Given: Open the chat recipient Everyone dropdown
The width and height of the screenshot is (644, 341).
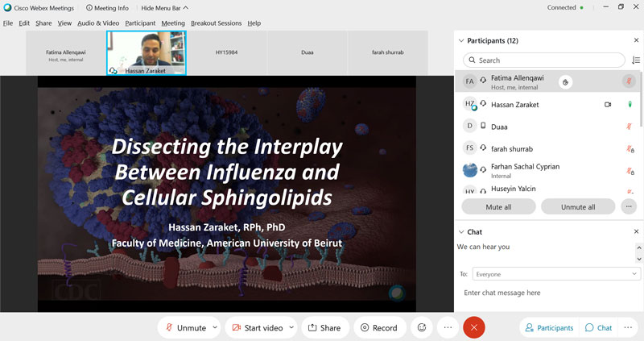Looking at the screenshot, I should pos(556,274).
